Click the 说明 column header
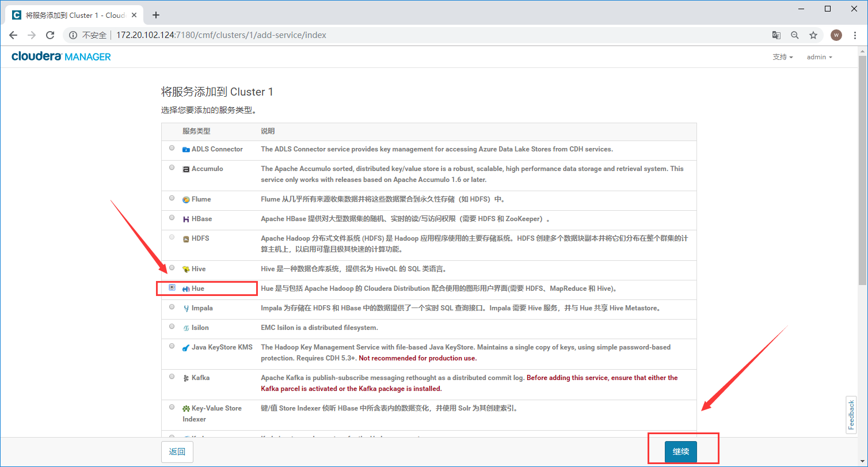The height and width of the screenshot is (467, 868). 268,131
